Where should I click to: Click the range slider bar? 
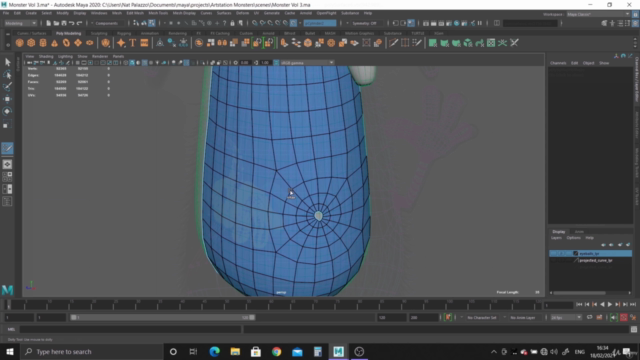click(162, 317)
